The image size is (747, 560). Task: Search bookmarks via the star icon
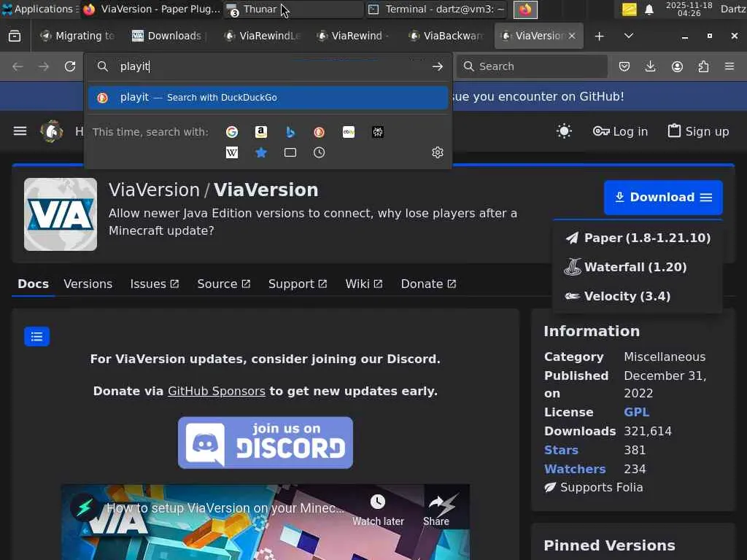click(261, 152)
